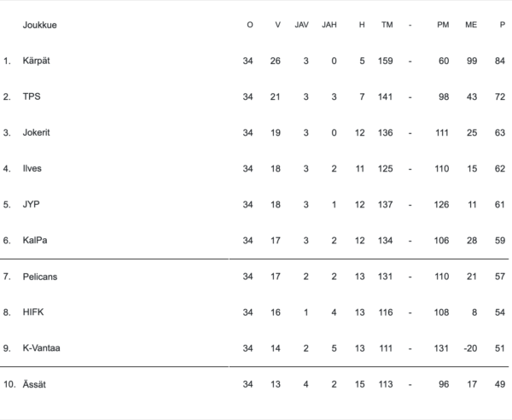Select Jokerit in the standings

(38, 132)
